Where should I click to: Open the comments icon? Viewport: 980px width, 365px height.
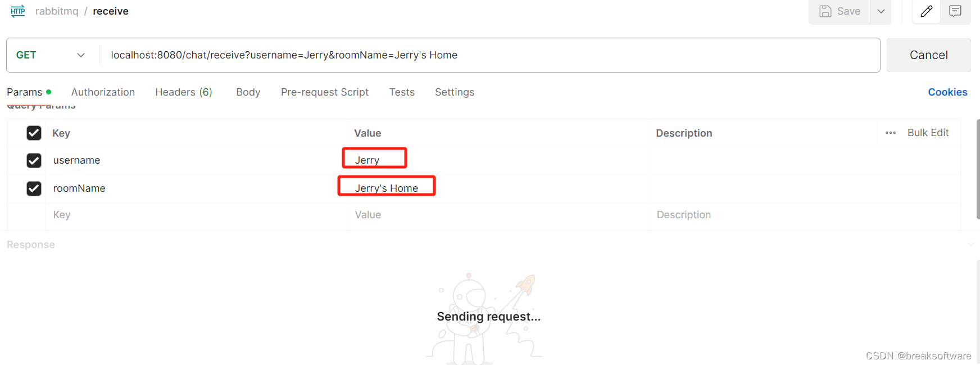pos(955,11)
